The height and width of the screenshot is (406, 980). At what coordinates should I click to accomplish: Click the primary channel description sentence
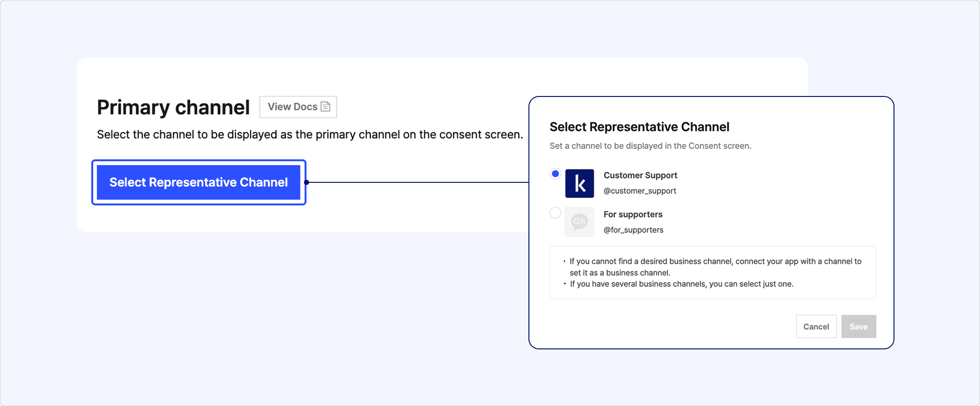point(310,134)
